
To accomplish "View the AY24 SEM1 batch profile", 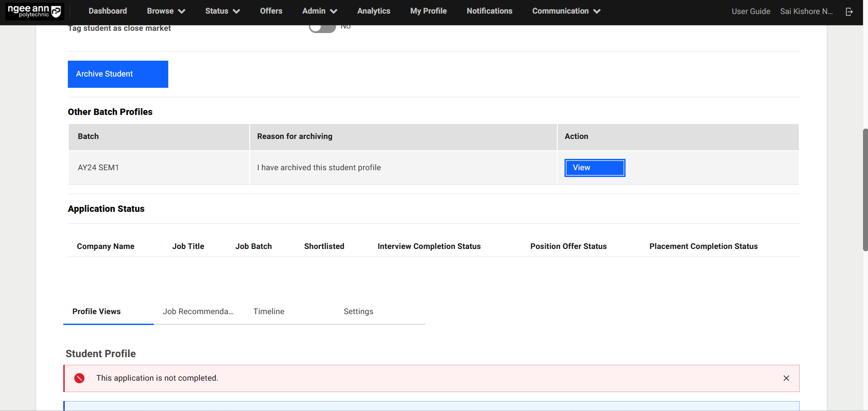I will tap(594, 168).
